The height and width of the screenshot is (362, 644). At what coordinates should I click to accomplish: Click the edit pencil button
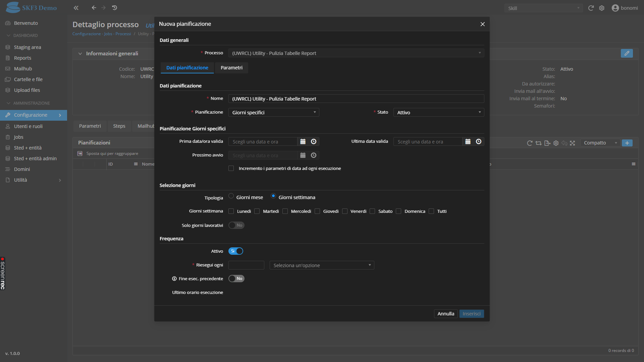click(627, 53)
